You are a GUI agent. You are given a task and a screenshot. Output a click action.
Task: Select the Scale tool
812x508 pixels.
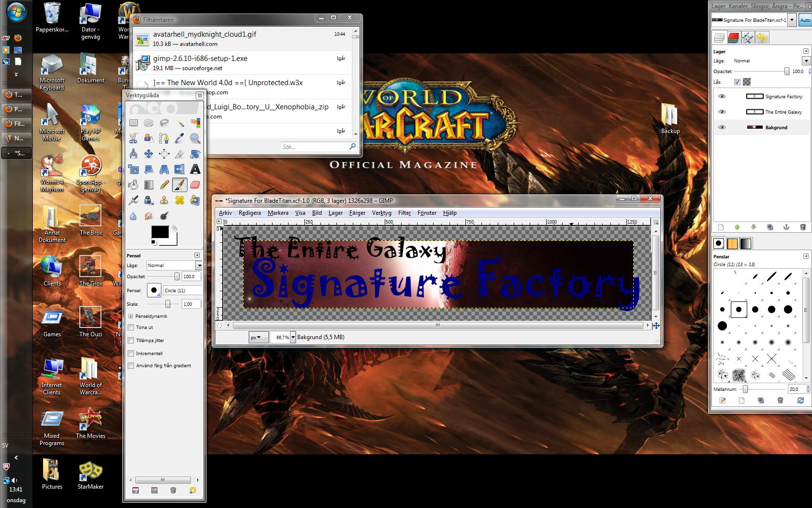(133, 169)
